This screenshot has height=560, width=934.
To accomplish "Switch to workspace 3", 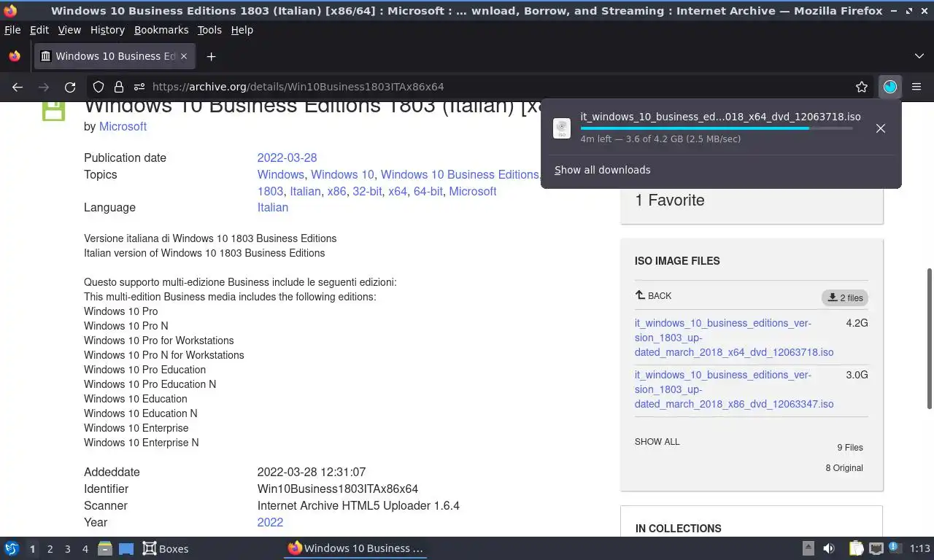I will tap(67, 549).
